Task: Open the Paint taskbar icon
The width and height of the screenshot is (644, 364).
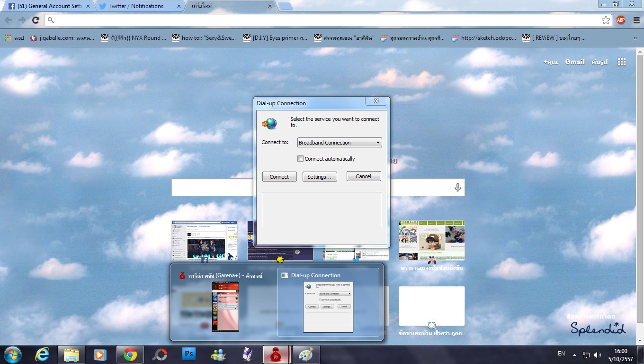Action: (x=306, y=355)
